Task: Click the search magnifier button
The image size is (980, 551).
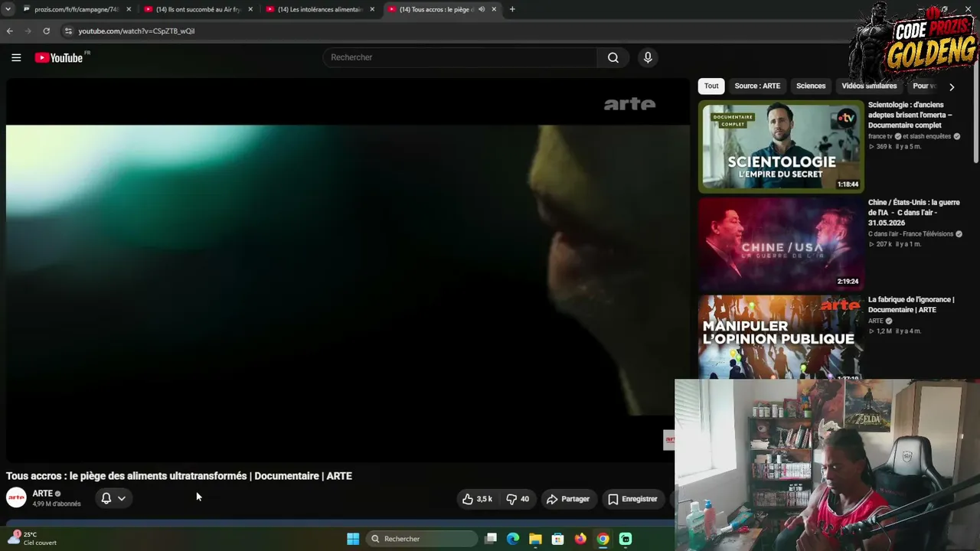Action: click(613, 57)
